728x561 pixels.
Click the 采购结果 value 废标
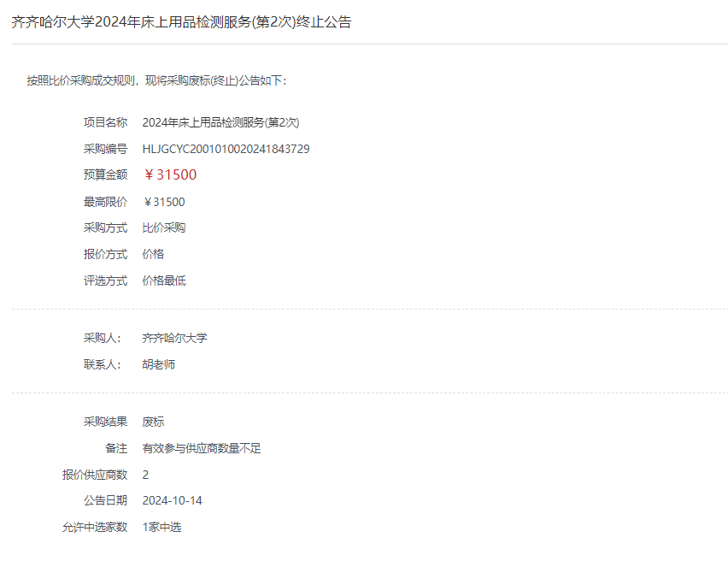(153, 422)
